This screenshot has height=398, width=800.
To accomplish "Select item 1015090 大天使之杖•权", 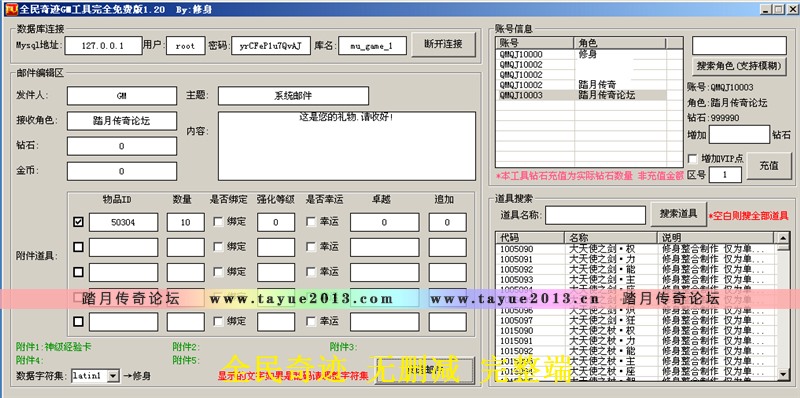I will (636, 331).
